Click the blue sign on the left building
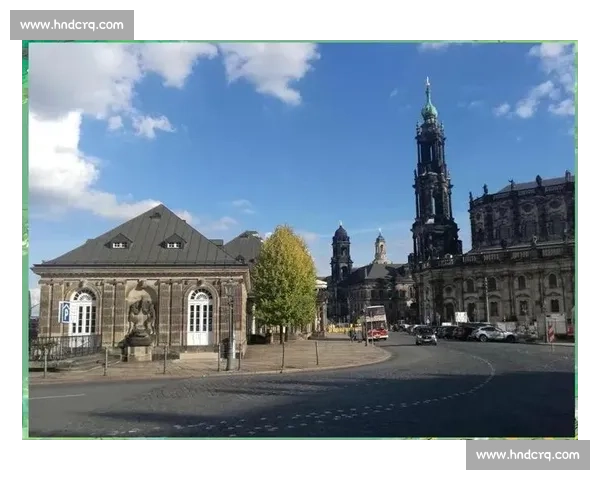Screen dimensions: 600x480 [65, 312]
